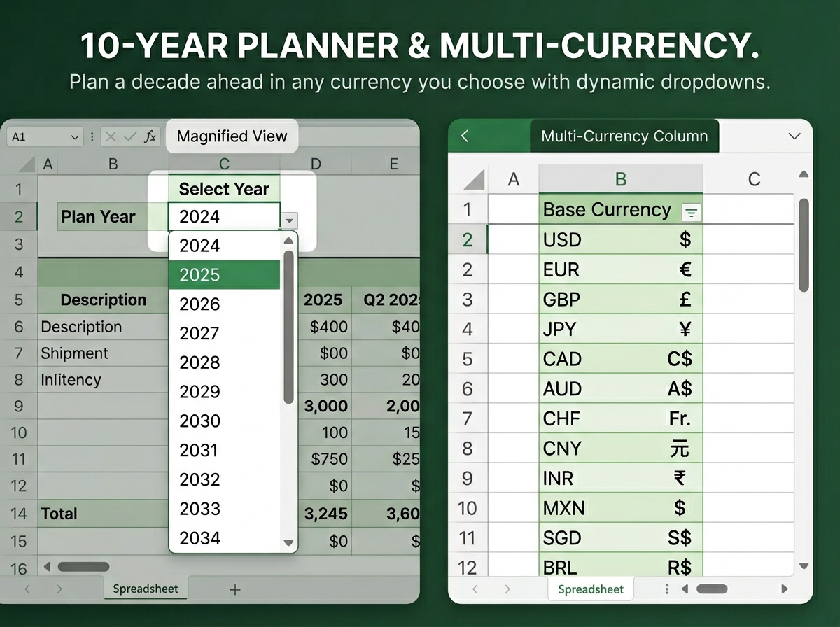The image size is (840, 627).
Task: Click next-sheet arrow in left spreadsheet footer
Action: 59,589
